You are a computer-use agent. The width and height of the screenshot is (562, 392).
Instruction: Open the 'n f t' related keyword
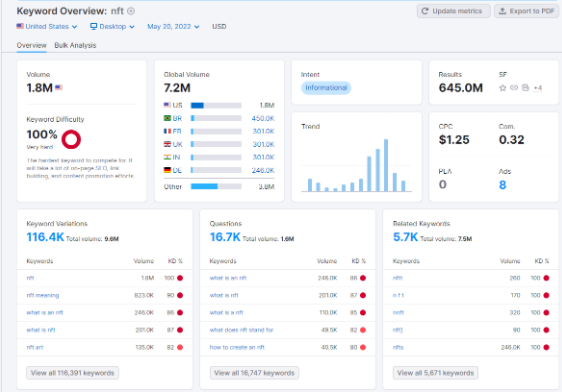[398, 295]
